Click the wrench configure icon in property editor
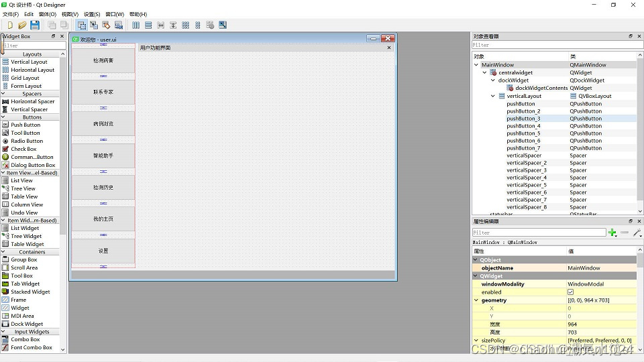This screenshot has height=362, width=644. point(637,233)
